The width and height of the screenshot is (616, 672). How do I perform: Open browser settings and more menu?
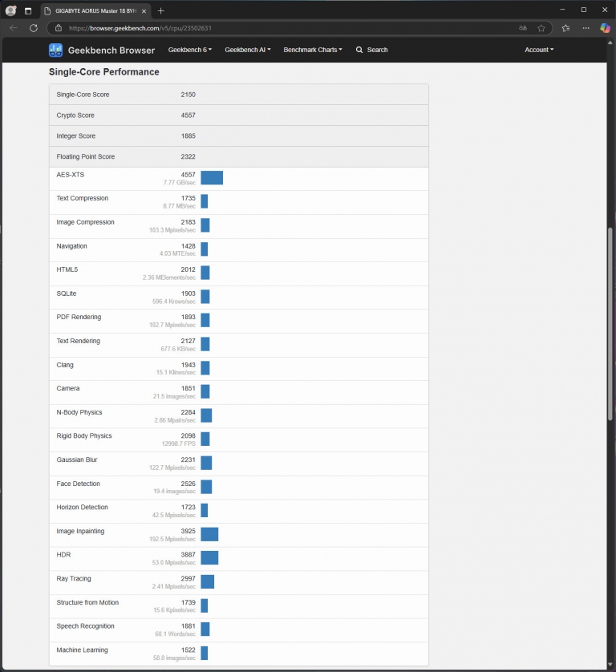pos(586,28)
